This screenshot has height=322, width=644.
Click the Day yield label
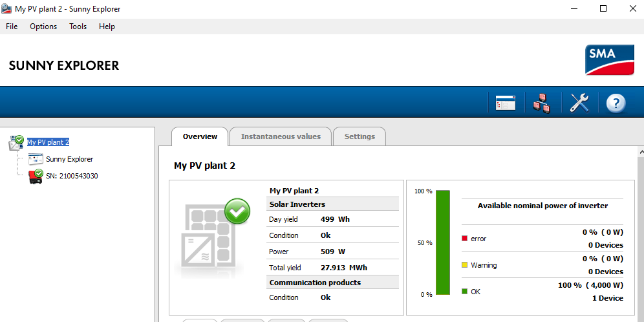(x=283, y=219)
